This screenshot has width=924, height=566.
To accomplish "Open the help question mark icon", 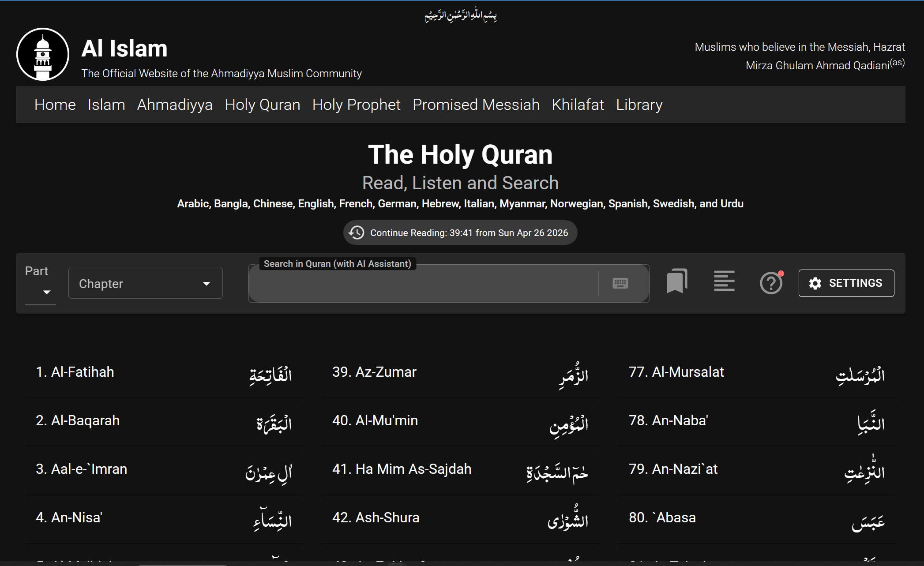I will click(x=771, y=282).
